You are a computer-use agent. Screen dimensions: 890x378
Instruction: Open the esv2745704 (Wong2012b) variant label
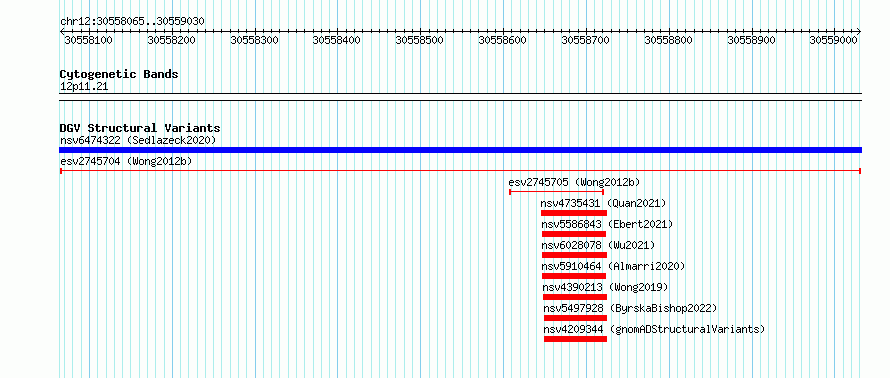pyautogui.click(x=126, y=161)
